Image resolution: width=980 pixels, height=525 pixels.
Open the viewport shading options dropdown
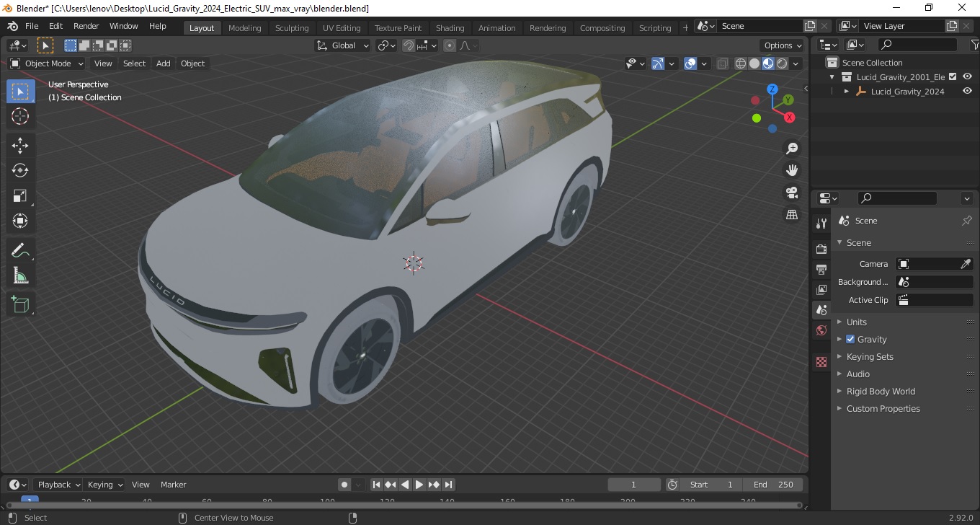pos(796,63)
